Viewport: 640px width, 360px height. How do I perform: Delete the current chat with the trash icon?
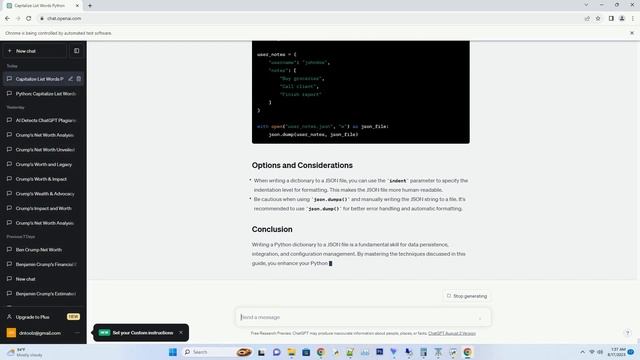(x=79, y=79)
